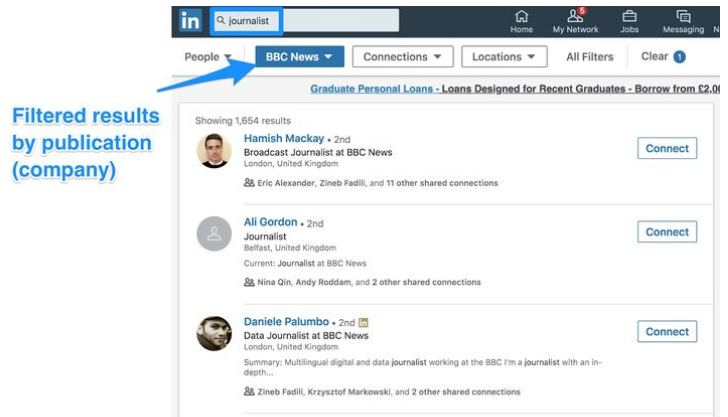Click 'Belfast, United Kingdom' location text

coord(290,248)
